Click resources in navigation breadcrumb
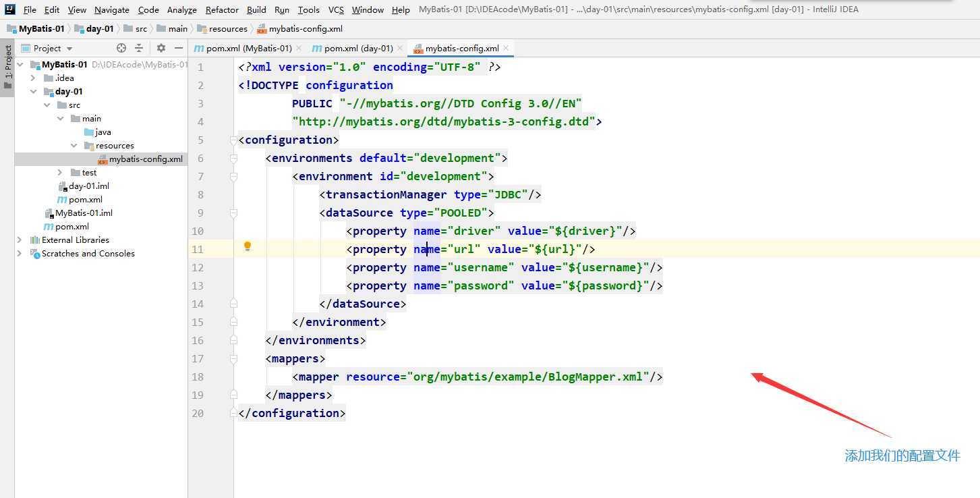980x498 pixels. point(223,28)
